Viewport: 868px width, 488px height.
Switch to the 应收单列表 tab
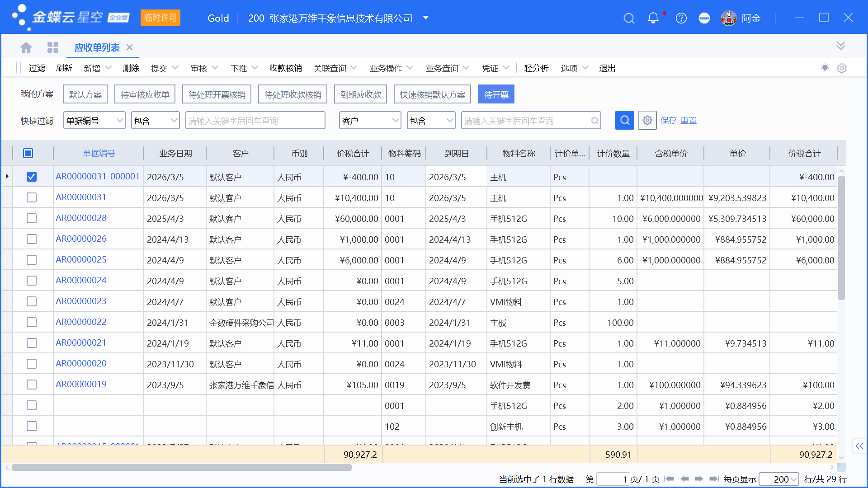pyautogui.click(x=96, y=47)
